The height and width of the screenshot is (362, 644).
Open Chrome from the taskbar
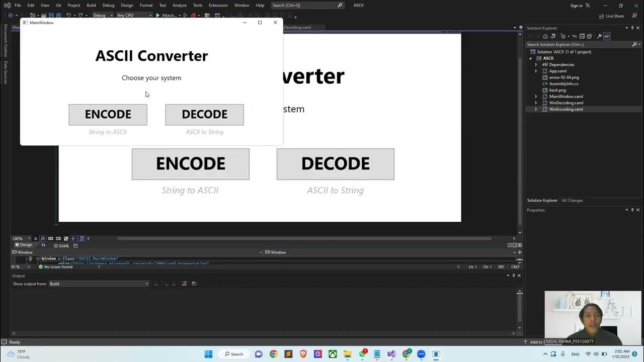273,354
